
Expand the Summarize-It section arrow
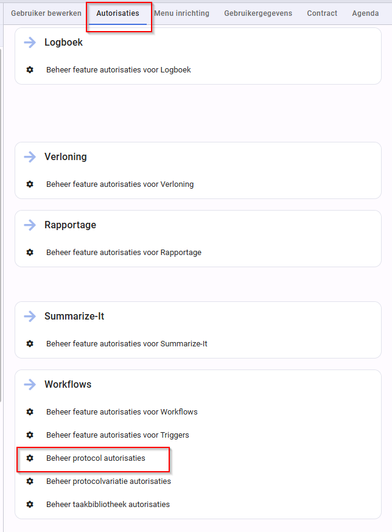(30, 316)
